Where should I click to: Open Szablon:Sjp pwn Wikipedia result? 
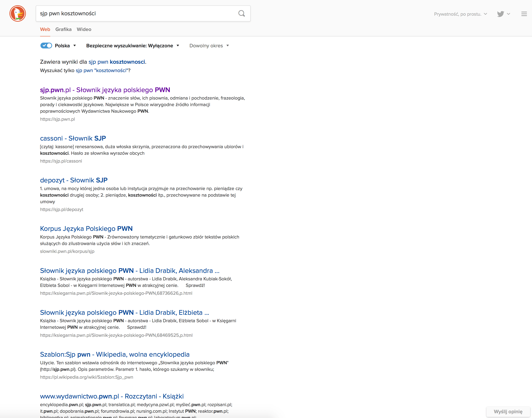pyautogui.click(x=115, y=354)
